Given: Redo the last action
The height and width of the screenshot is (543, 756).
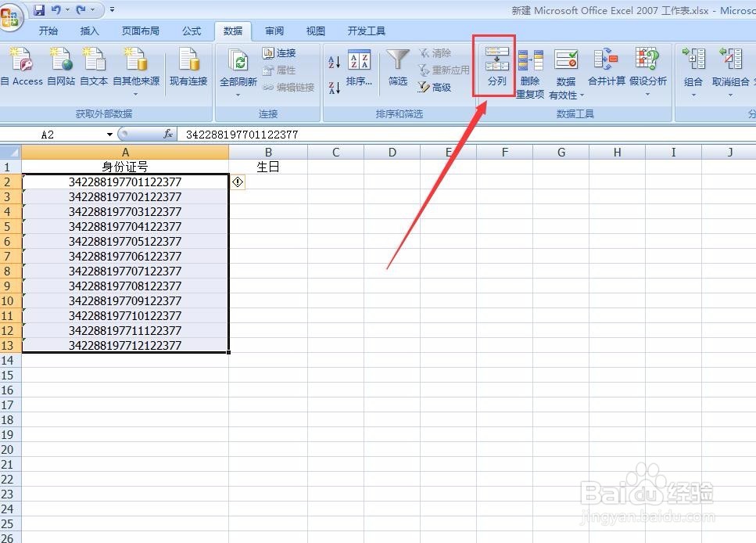Looking at the screenshot, I should click(81, 9).
